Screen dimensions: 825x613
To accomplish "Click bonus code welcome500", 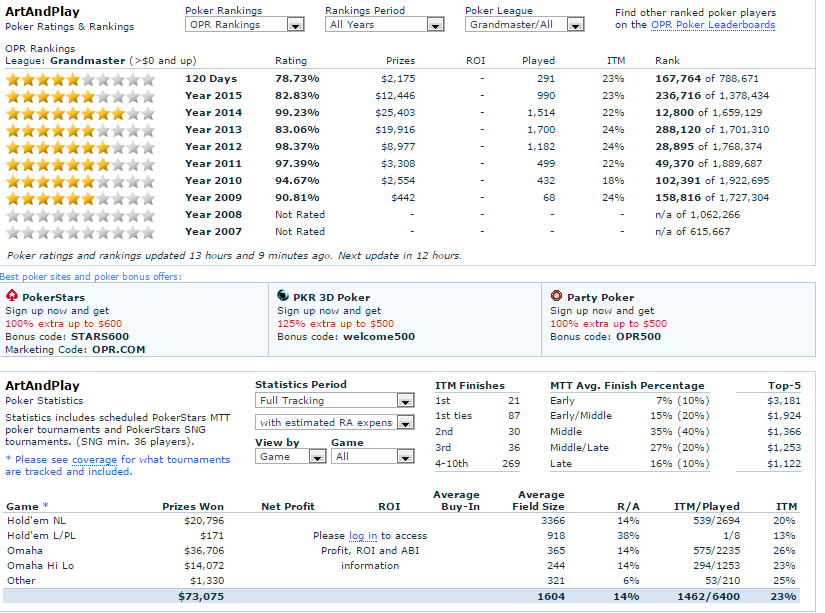I will pyautogui.click(x=379, y=337).
